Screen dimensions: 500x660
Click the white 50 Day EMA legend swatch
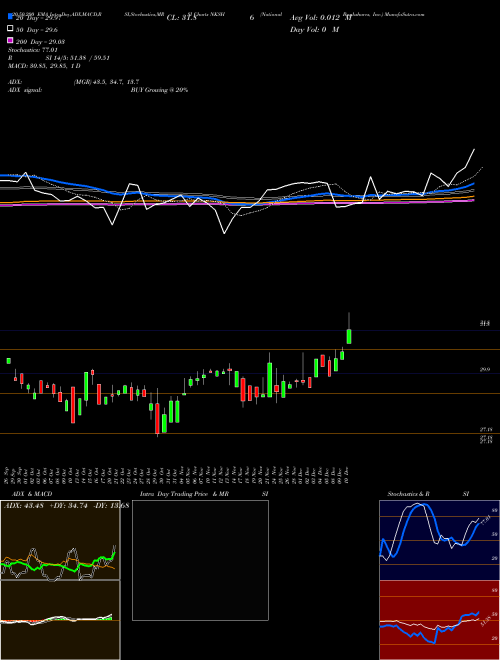point(11,29)
